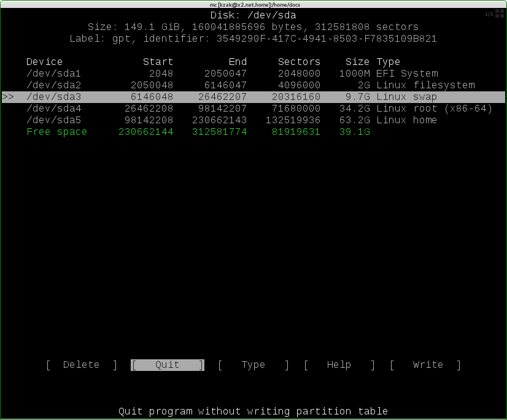Click the window title bar text
This screenshot has width=507, height=420.
coord(255,4)
